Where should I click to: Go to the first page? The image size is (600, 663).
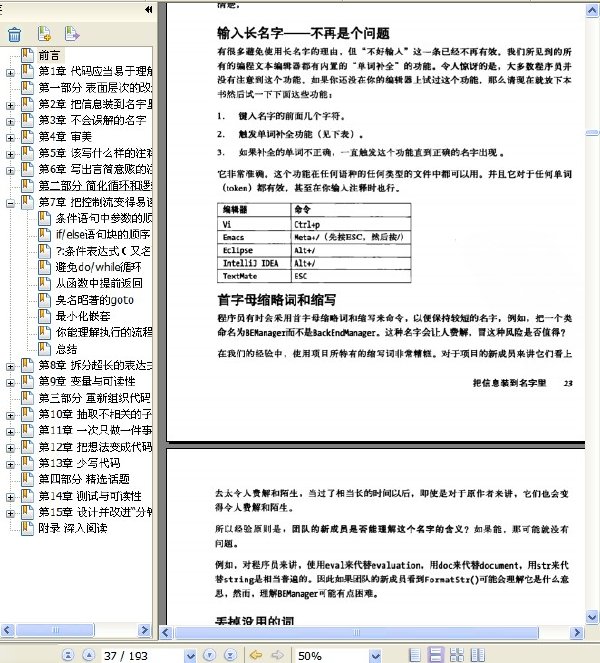coord(68,655)
